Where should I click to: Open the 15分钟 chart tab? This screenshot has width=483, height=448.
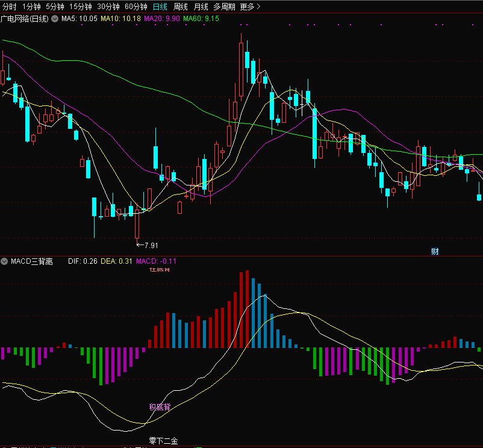pos(80,7)
